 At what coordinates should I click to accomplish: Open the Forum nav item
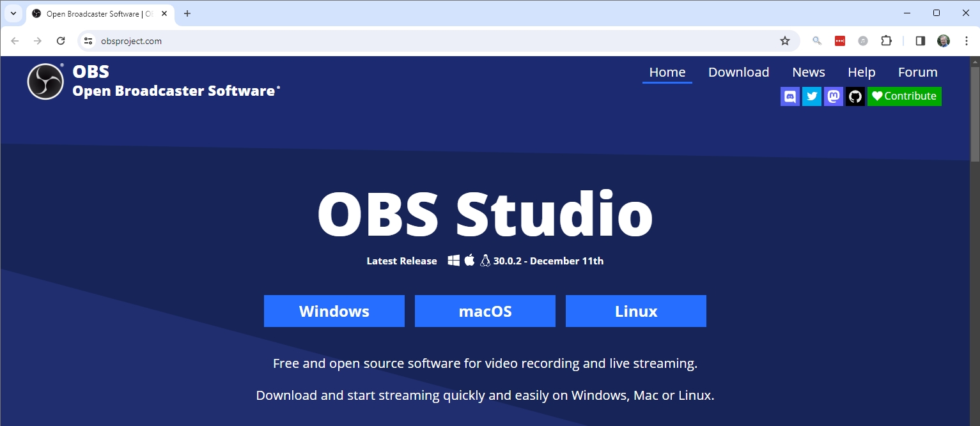pyautogui.click(x=917, y=72)
